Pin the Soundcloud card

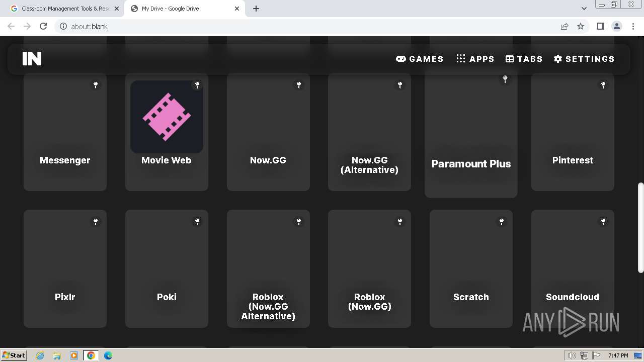click(x=603, y=222)
